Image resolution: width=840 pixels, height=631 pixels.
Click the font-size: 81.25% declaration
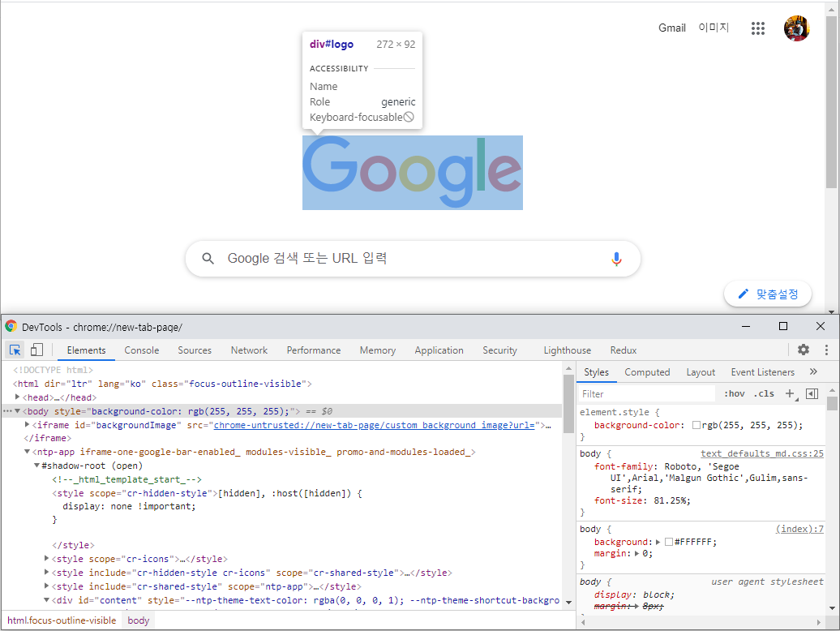(x=642, y=500)
